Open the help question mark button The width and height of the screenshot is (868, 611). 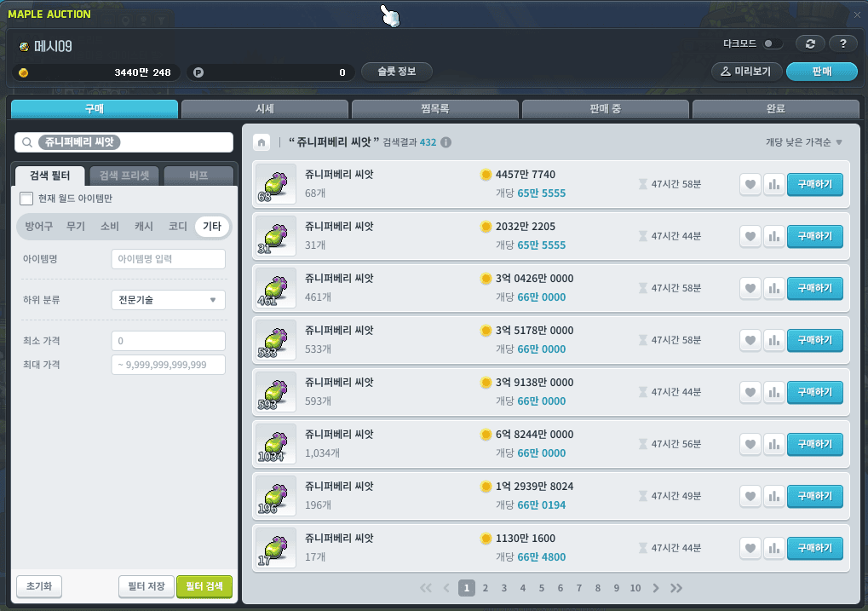tap(842, 43)
